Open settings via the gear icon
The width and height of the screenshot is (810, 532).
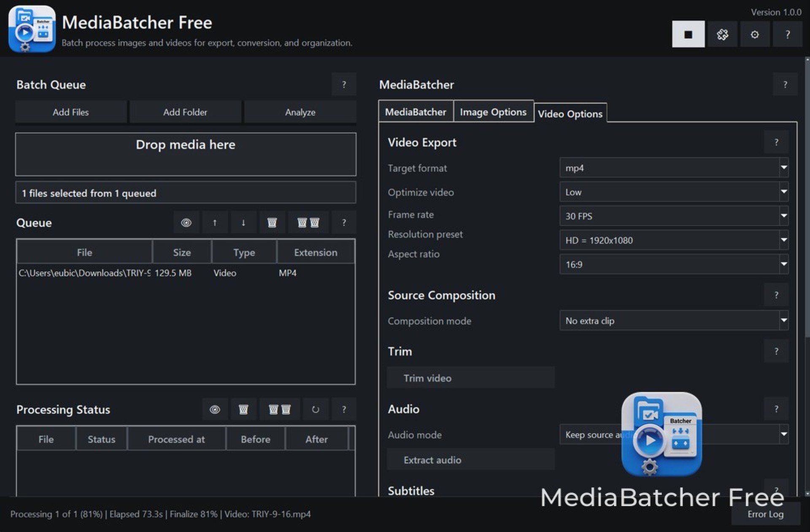click(755, 34)
